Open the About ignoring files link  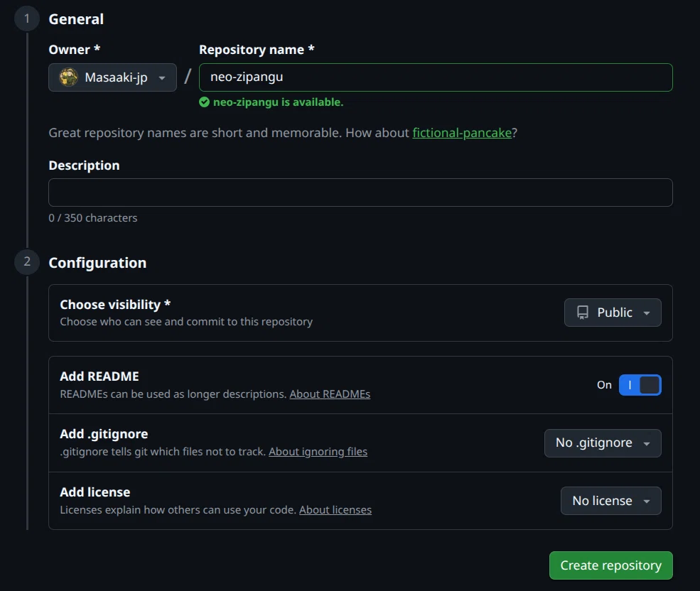point(318,452)
